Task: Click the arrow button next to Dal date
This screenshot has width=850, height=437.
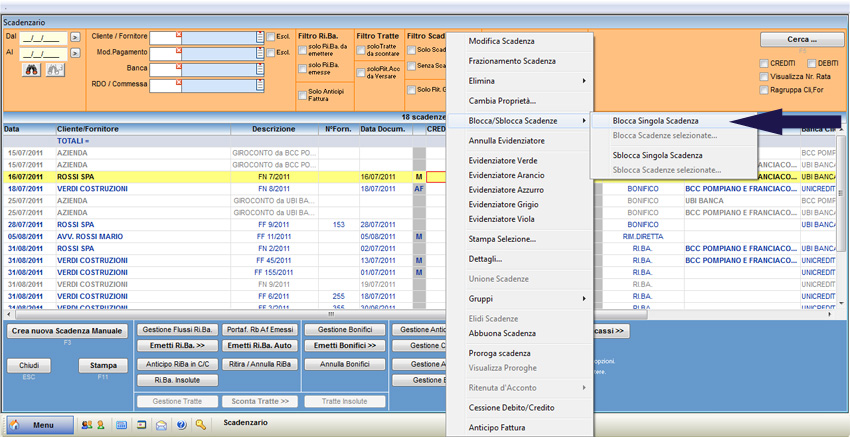Action: (75, 37)
